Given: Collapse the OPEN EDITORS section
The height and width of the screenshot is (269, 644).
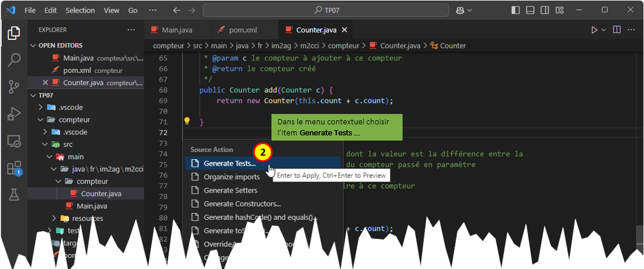Looking at the screenshot, I should pos(33,45).
